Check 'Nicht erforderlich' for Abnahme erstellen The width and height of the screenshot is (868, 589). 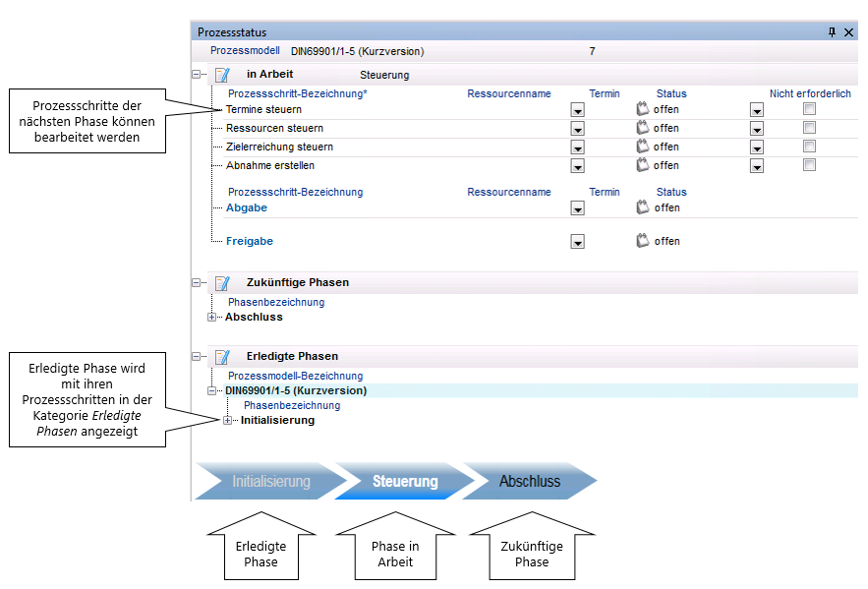click(809, 165)
